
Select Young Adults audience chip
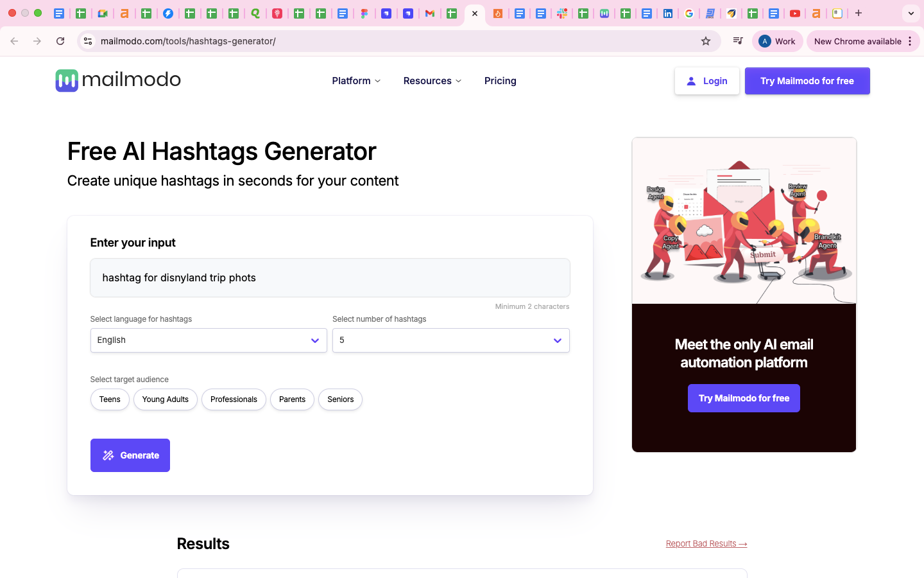click(x=166, y=399)
